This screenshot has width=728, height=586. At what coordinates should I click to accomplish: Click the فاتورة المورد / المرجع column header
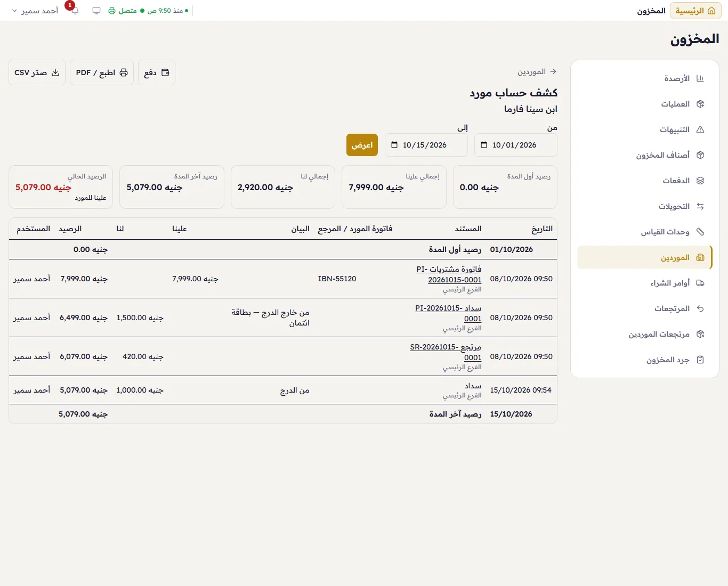355,229
